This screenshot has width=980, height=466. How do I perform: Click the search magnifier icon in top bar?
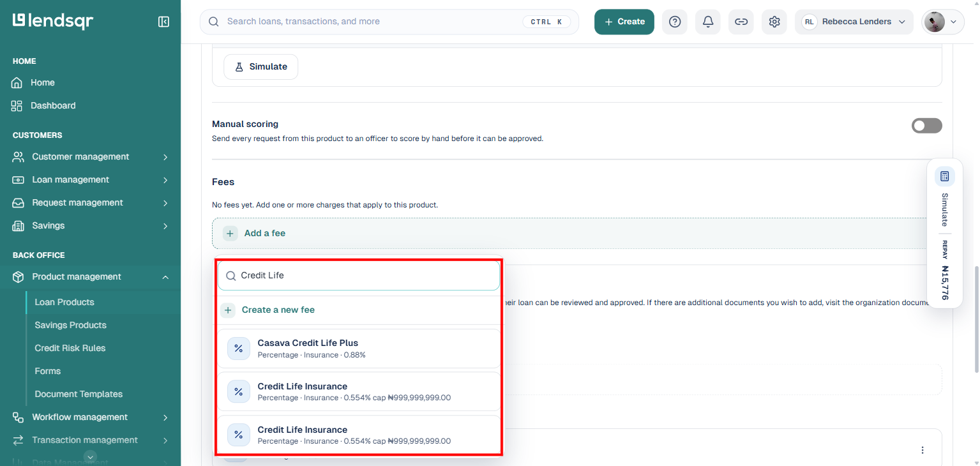click(x=214, y=22)
